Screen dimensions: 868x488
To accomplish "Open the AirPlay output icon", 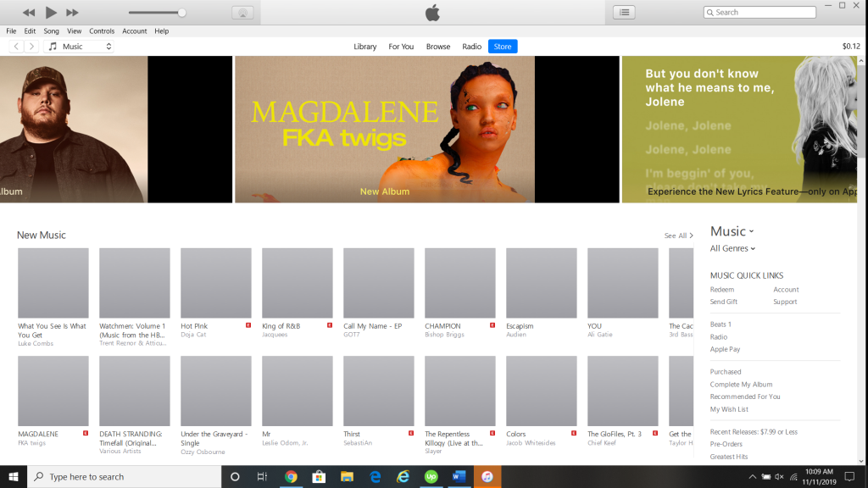I will (242, 13).
